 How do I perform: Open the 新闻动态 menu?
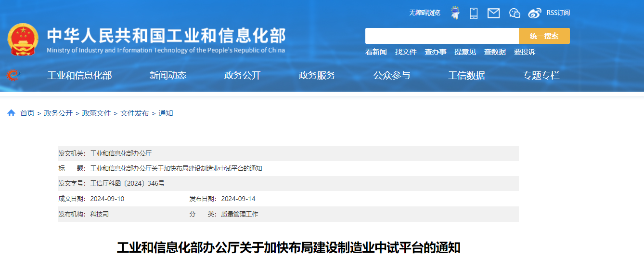(x=167, y=75)
